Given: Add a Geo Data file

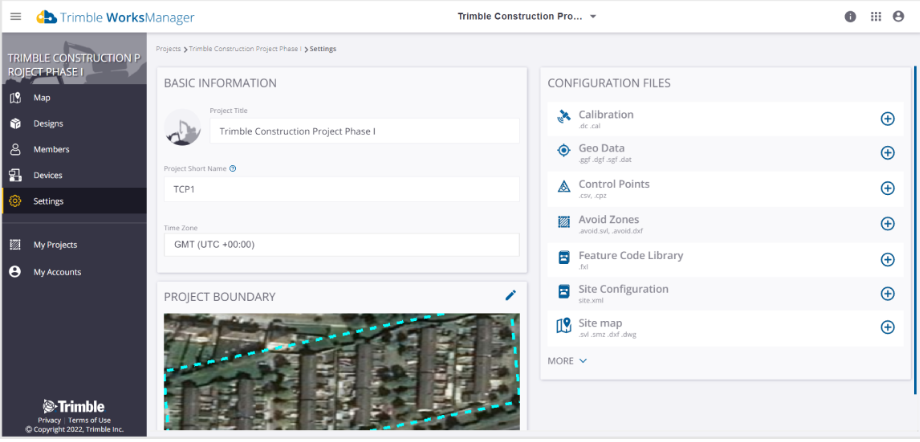Looking at the screenshot, I should click(887, 153).
